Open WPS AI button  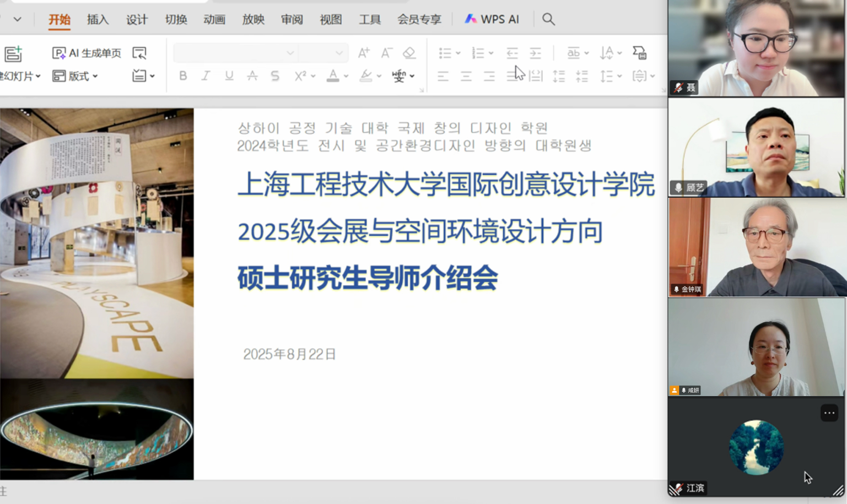[x=492, y=19]
